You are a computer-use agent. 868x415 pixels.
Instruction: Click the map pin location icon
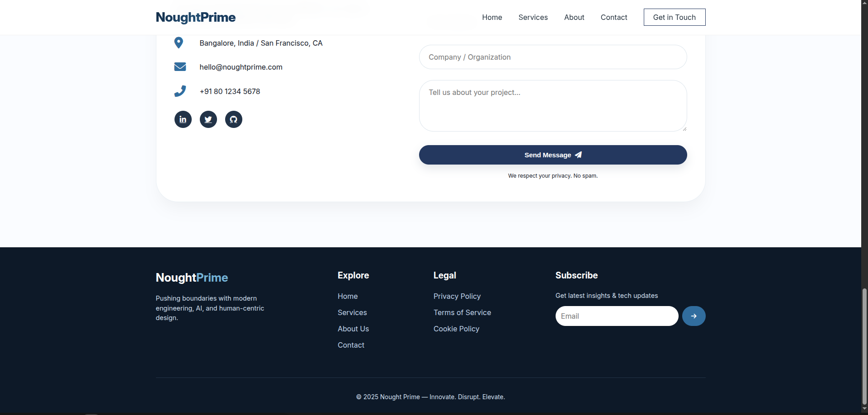click(x=179, y=42)
